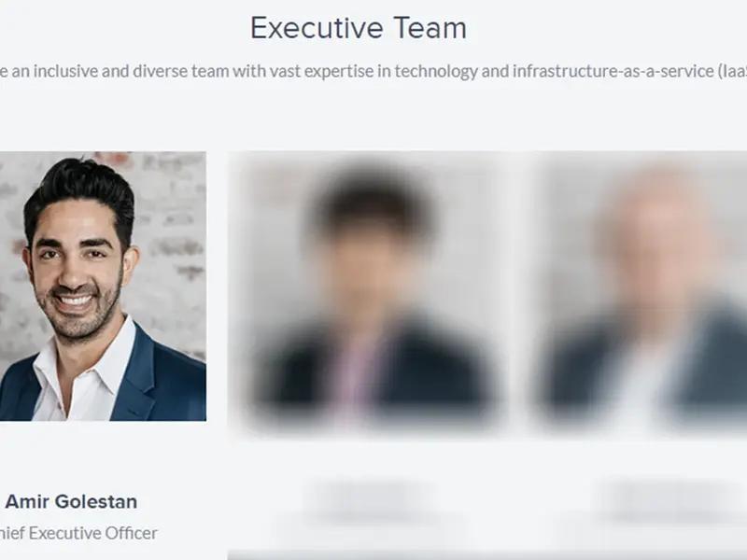747x560 pixels.
Task: Click the blurred name under middle portrait
Action: [x=373, y=501]
